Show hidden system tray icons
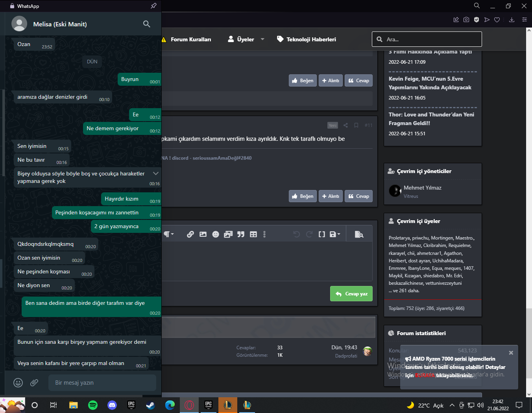Screen dimensions: 532x413 [x=452, y=405]
